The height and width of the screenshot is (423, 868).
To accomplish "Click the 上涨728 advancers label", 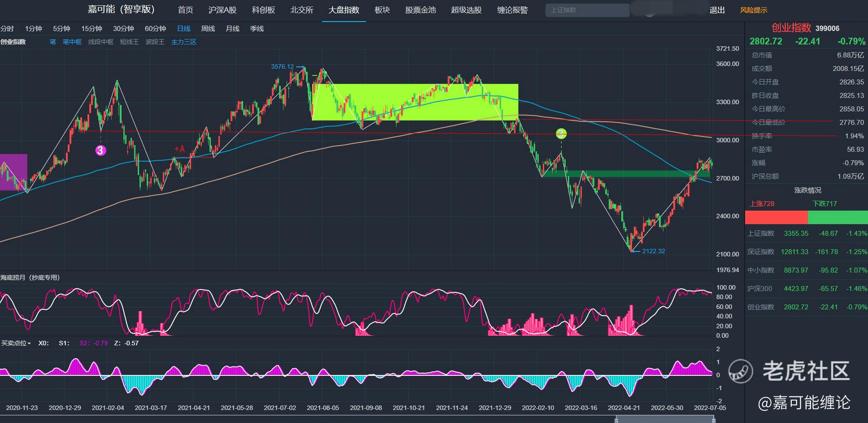I will pyautogui.click(x=762, y=204).
